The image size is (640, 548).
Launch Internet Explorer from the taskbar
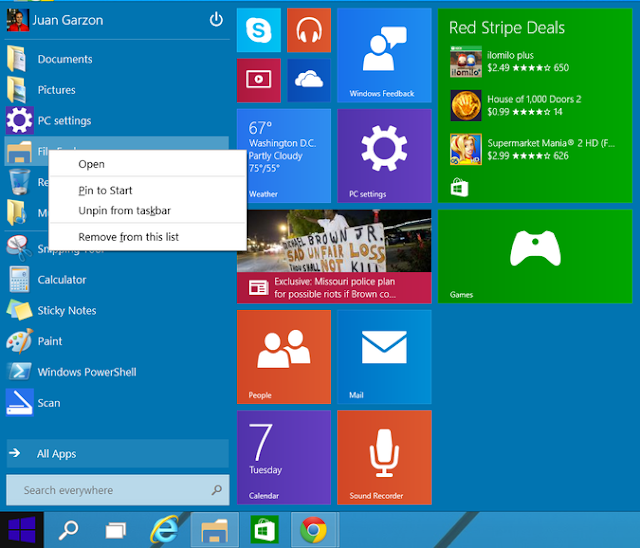click(164, 530)
